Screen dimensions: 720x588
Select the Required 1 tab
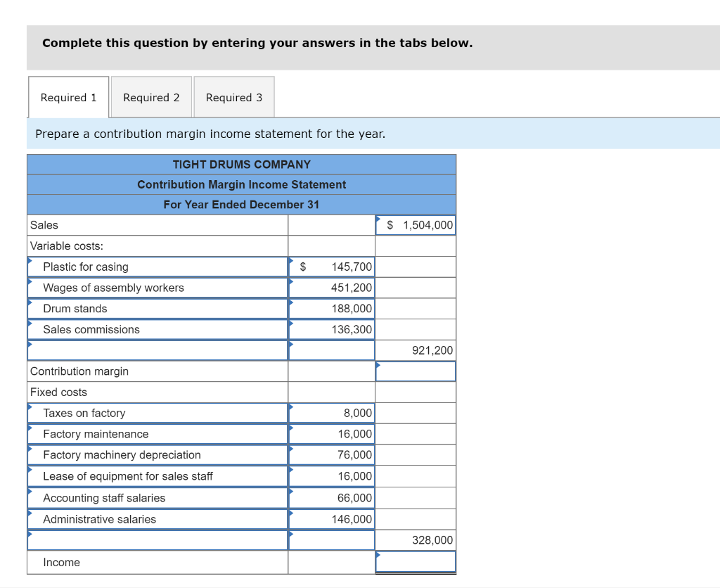click(68, 97)
